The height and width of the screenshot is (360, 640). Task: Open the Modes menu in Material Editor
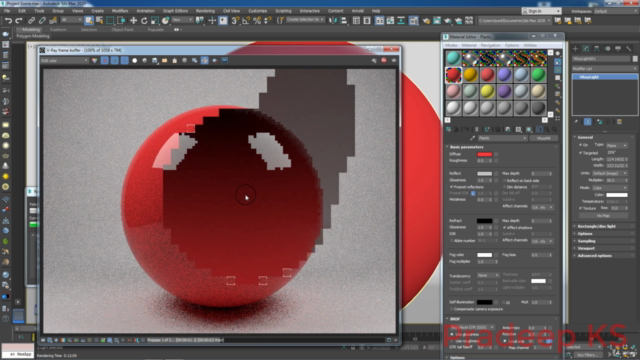point(451,45)
